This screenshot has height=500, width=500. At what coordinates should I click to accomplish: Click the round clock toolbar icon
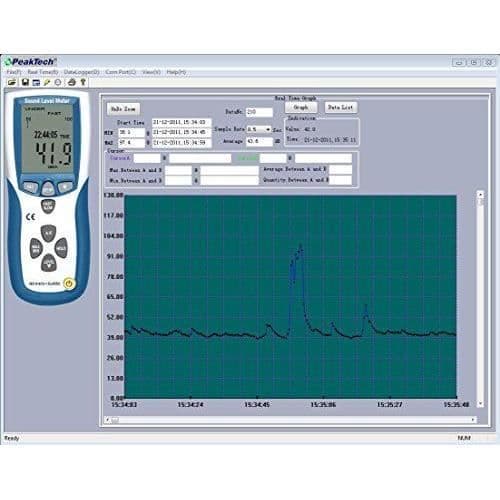pyautogui.click(x=58, y=82)
